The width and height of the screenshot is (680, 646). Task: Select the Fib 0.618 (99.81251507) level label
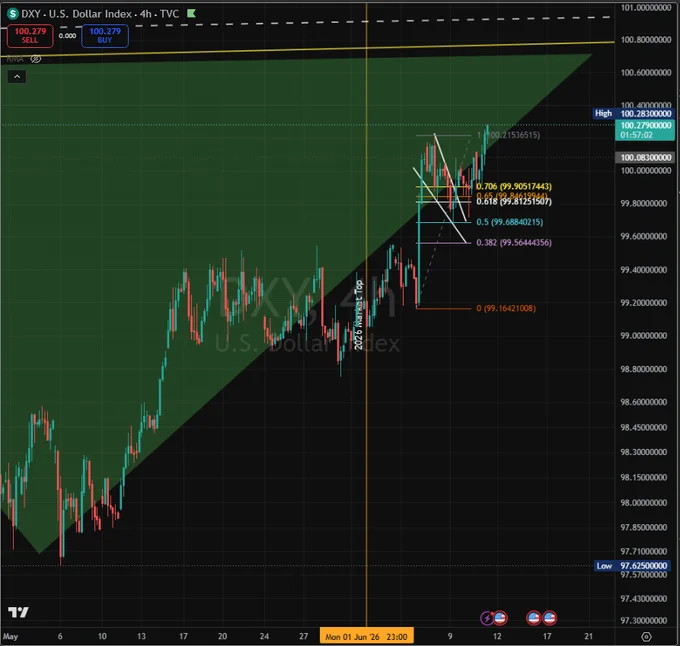[514, 202]
